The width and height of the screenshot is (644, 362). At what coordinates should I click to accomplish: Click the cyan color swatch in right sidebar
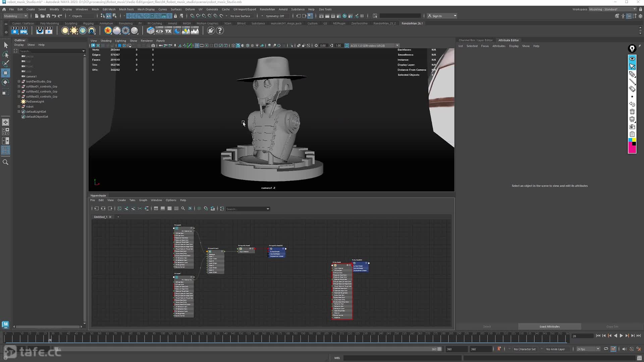pos(630,140)
